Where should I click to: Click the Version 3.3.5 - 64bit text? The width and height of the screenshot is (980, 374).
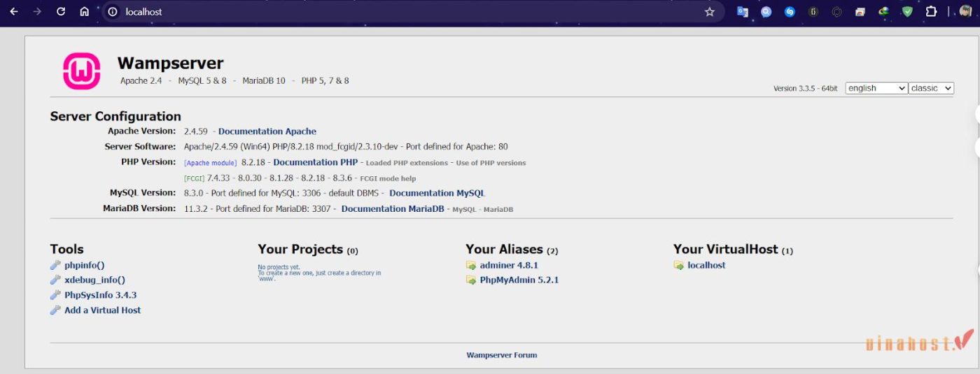point(805,89)
